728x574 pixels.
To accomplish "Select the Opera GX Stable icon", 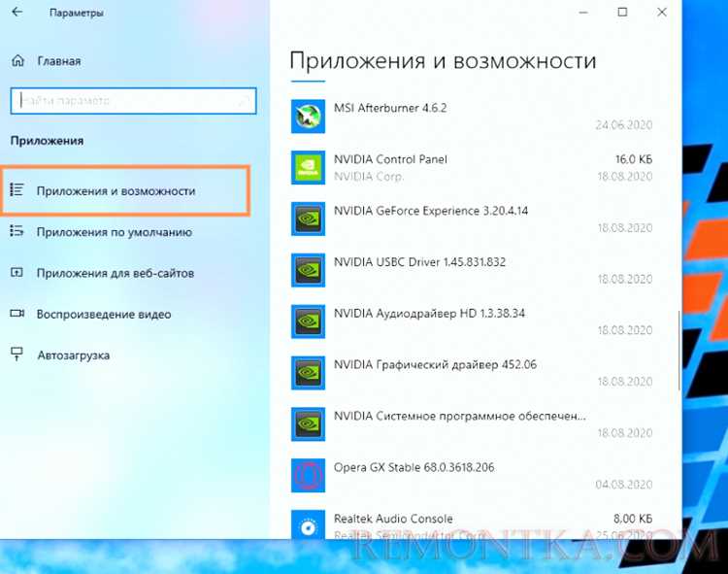I will (308, 476).
